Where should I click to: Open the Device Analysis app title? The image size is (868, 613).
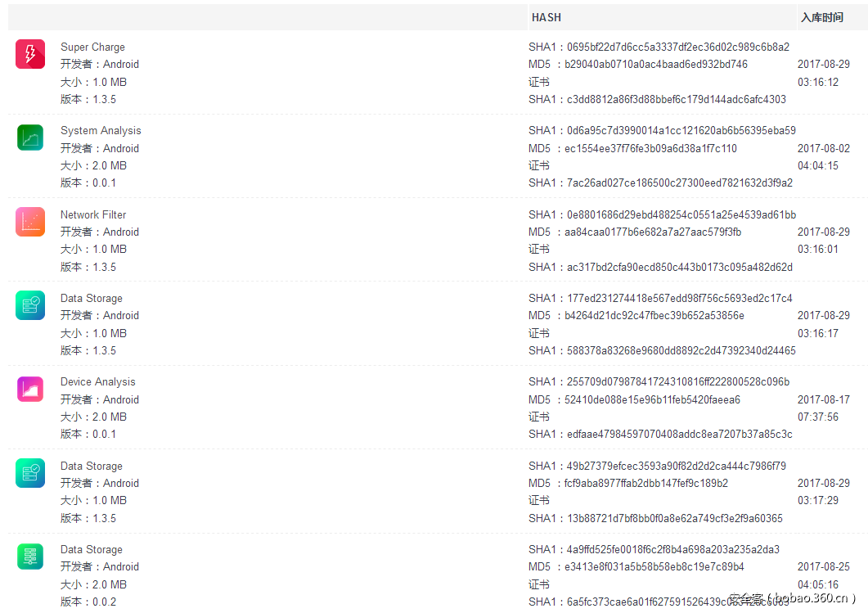(x=98, y=382)
